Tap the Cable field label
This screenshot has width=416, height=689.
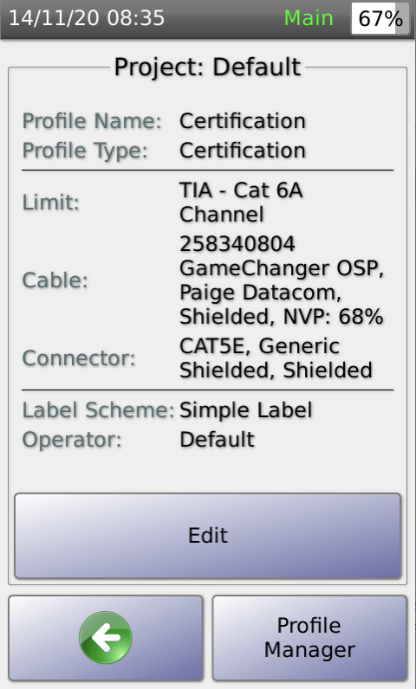click(x=55, y=280)
